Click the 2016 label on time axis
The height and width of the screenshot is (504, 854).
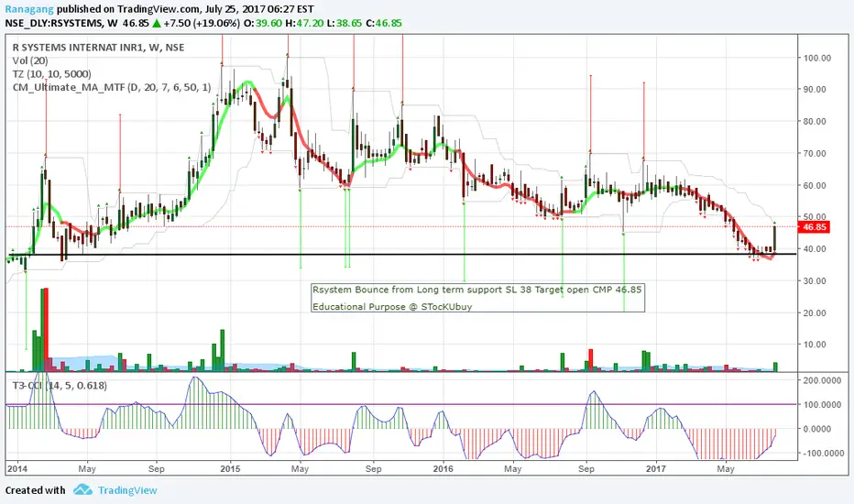click(443, 468)
